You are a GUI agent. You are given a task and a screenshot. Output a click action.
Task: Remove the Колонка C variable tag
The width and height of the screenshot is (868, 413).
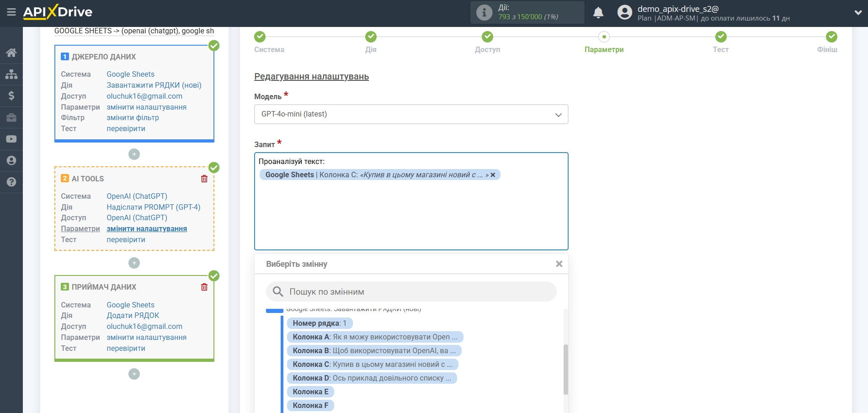pyautogui.click(x=493, y=175)
